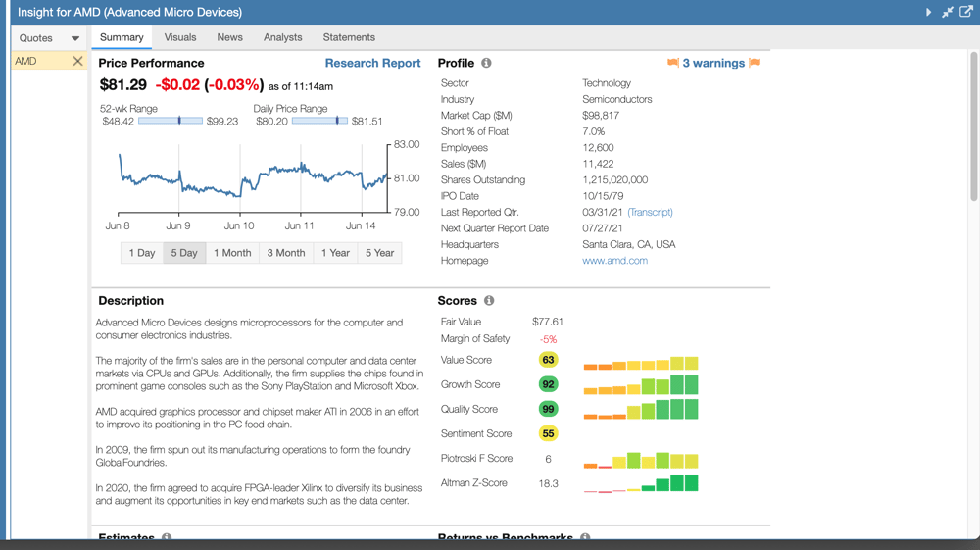Click the vertical scrollbar thumb
The width and height of the screenshot is (980, 550).
974,126
